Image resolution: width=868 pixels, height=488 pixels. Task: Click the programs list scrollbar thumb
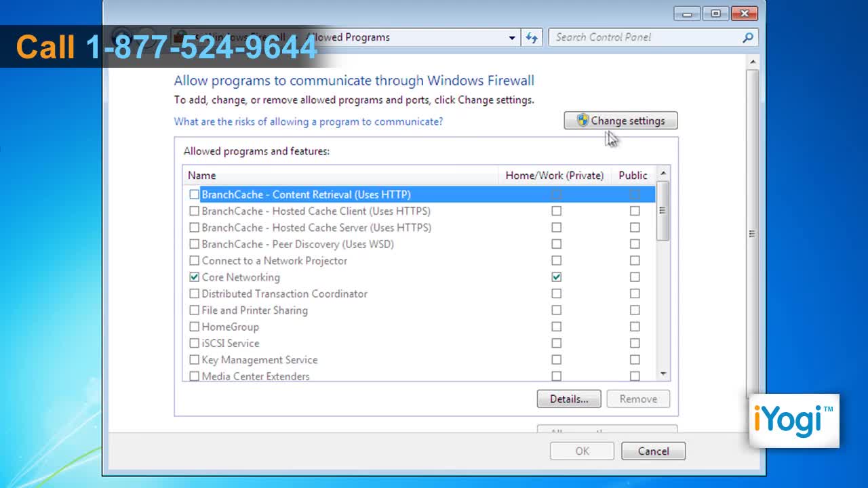coord(663,210)
